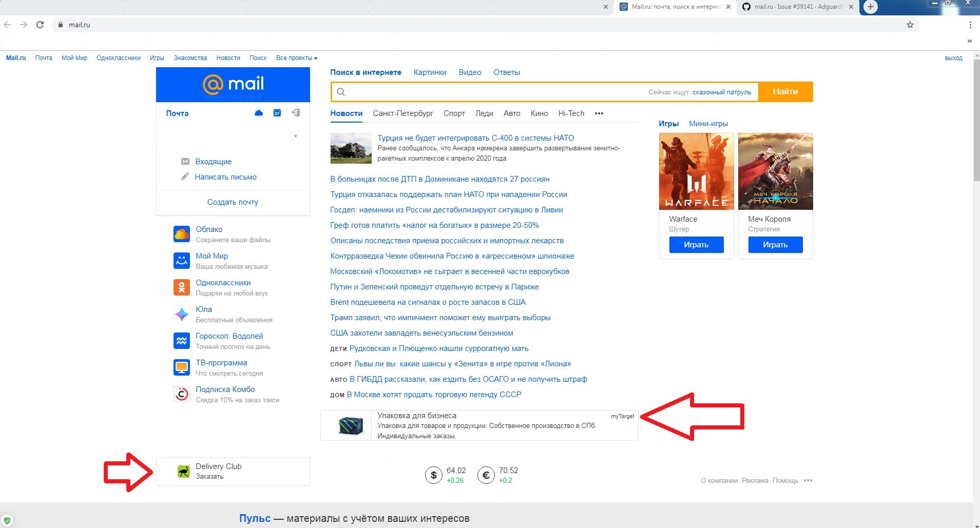Open the Все проекты dropdown
The width and height of the screenshot is (980, 528).
coord(297,57)
